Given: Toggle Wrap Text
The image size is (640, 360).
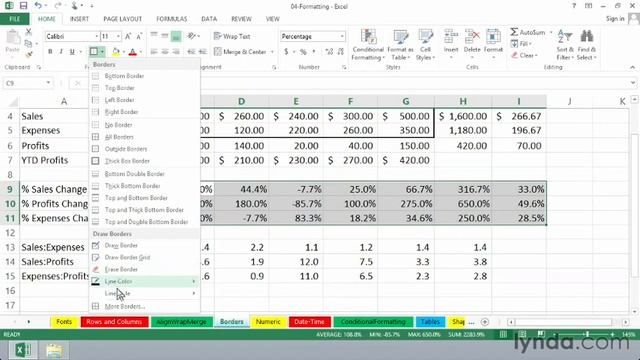Looking at the screenshot, I should click(x=232, y=36).
